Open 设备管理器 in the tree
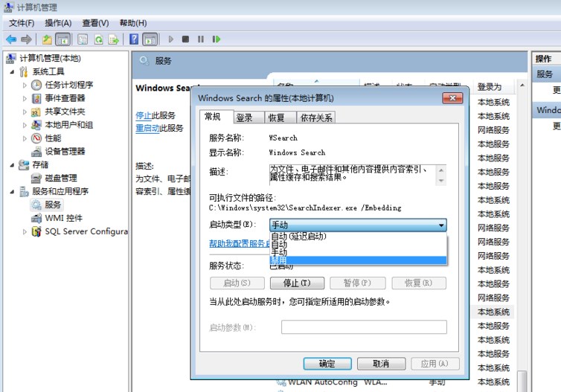This screenshot has width=561, height=392. pos(65,151)
